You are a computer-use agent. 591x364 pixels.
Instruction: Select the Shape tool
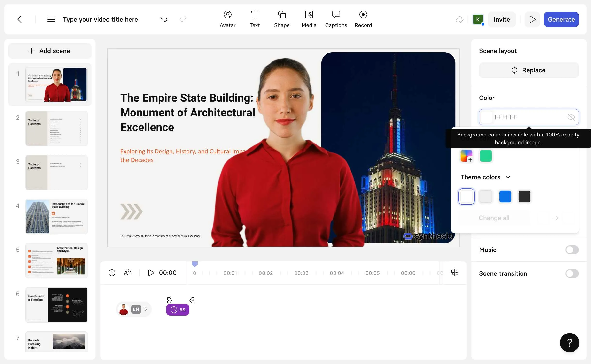(x=282, y=19)
